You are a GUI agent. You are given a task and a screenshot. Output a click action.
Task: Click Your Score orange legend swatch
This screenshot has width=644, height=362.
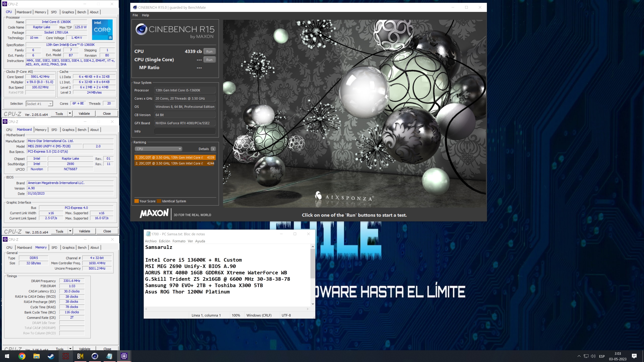(137, 201)
